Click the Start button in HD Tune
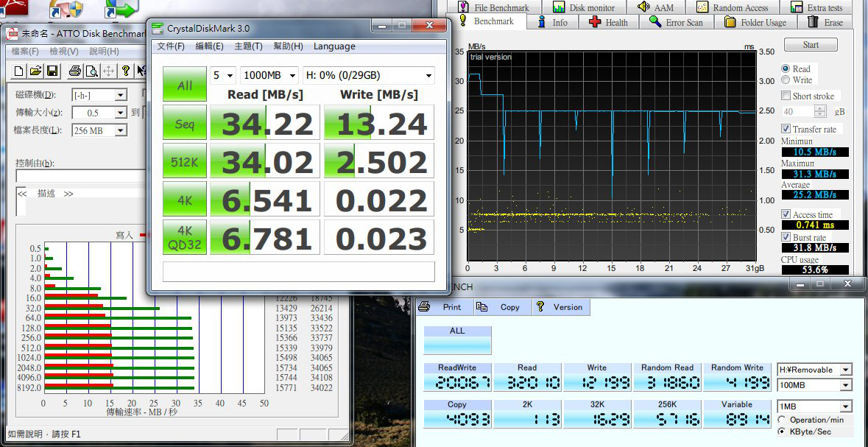Image resolution: width=868 pixels, height=447 pixels. point(811,44)
